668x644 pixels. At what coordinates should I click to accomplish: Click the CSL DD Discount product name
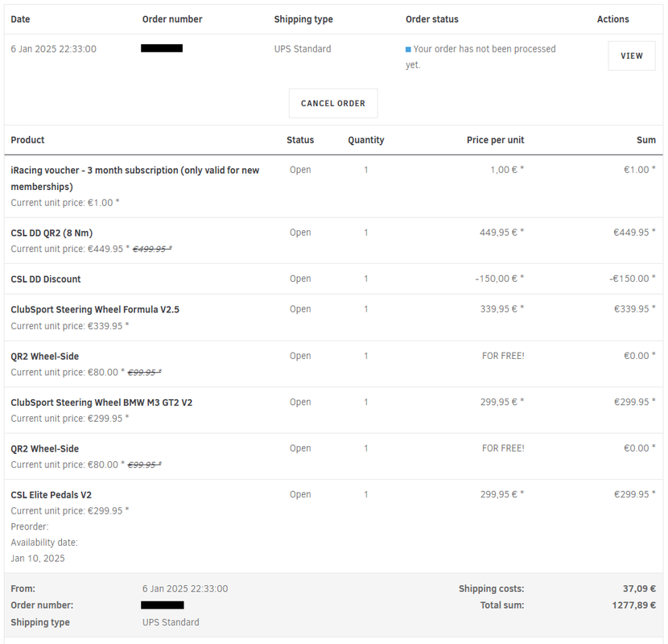click(x=46, y=279)
